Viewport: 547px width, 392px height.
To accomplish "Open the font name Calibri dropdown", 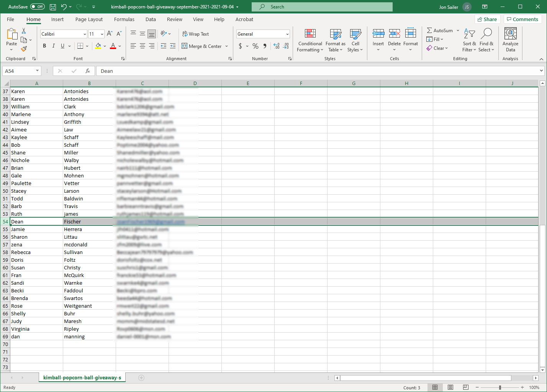I will (85, 34).
